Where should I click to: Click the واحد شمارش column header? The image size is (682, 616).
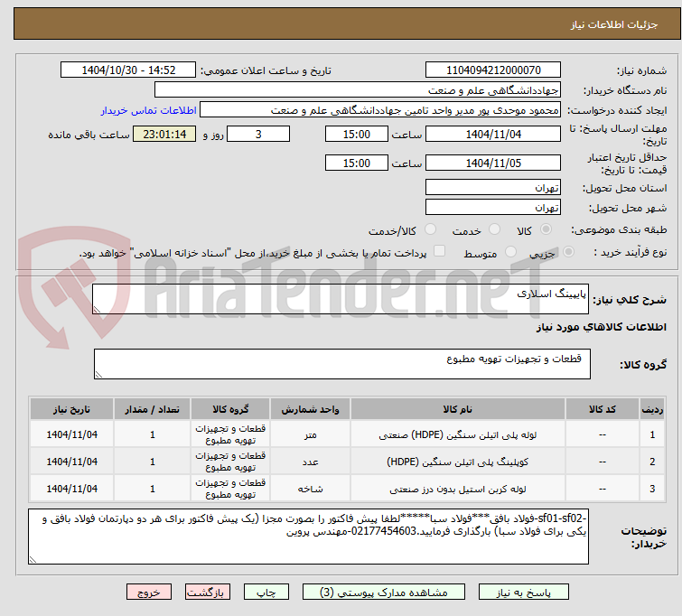[x=310, y=409]
